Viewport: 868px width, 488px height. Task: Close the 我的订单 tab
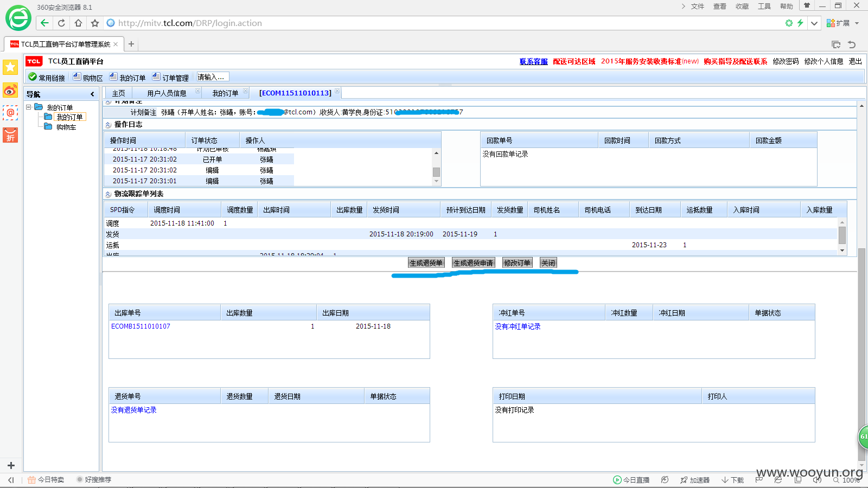pyautogui.click(x=245, y=91)
